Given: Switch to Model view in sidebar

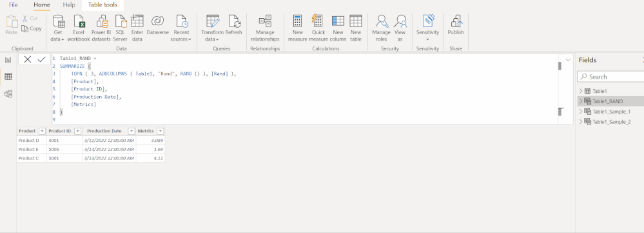Looking at the screenshot, I should (8, 94).
